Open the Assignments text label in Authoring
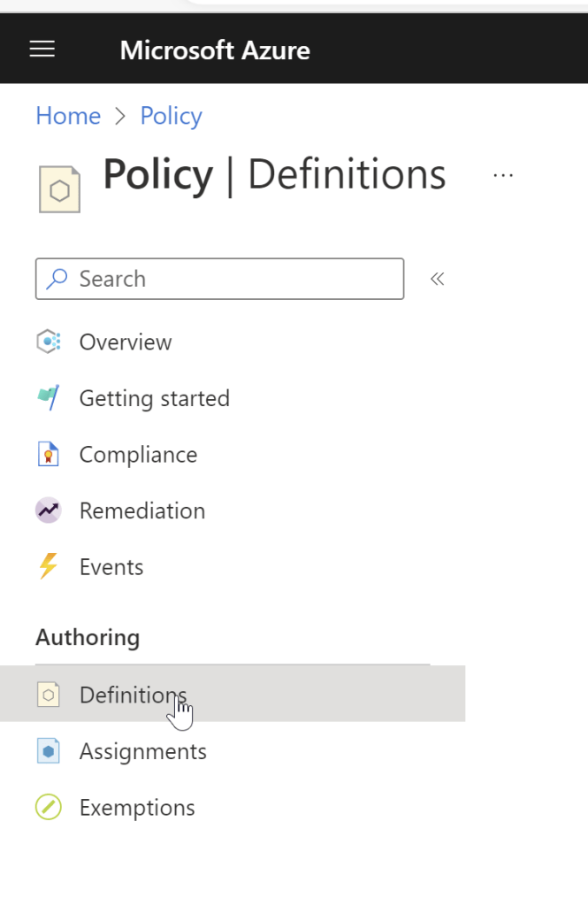The width and height of the screenshot is (588, 906). coord(142,751)
